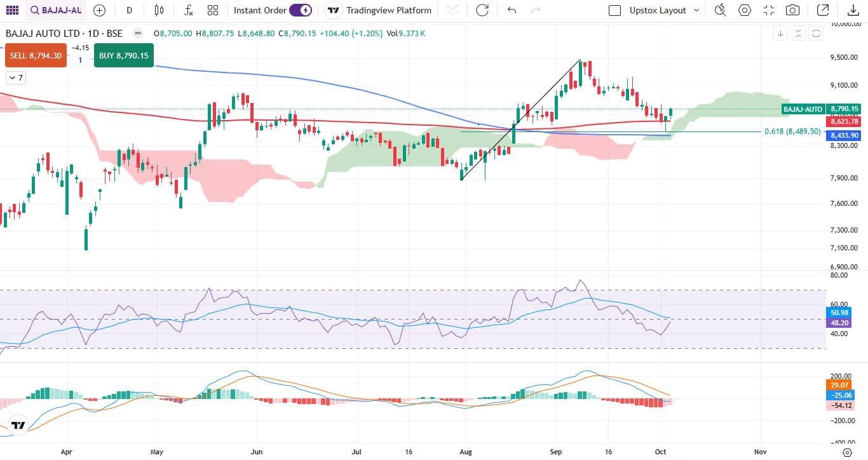Open the indicators fx menu
The image size is (868, 460).
click(x=188, y=10)
